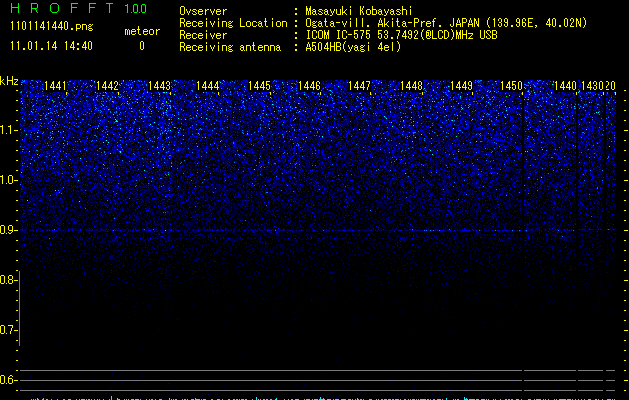Click the 1441 time marker
The height and width of the screenshot is (400, 629).
(55, 86)
